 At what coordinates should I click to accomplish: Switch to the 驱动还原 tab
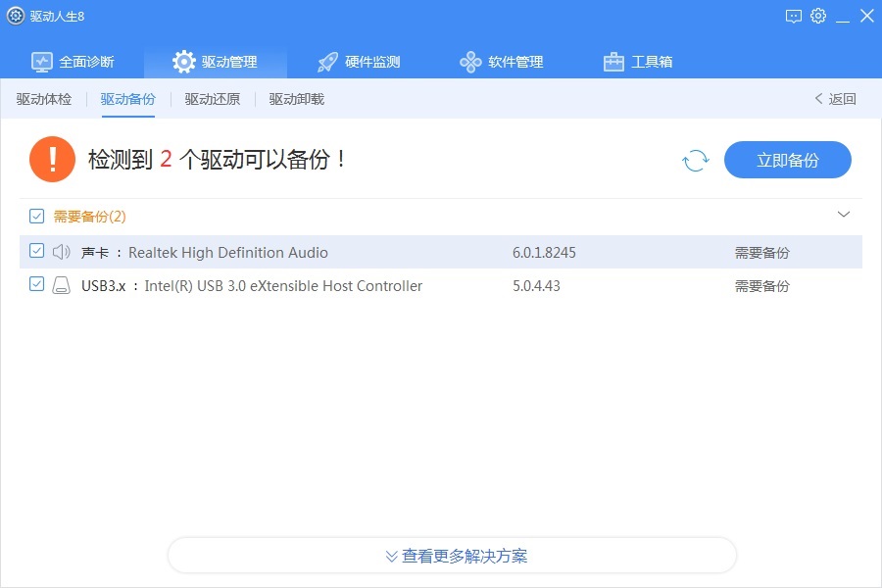pyautogui.click(x=212, y=98)
